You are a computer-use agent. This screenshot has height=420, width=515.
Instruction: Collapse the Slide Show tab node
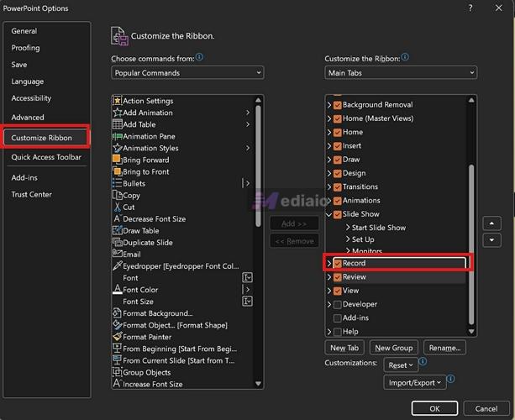point(329,214)
